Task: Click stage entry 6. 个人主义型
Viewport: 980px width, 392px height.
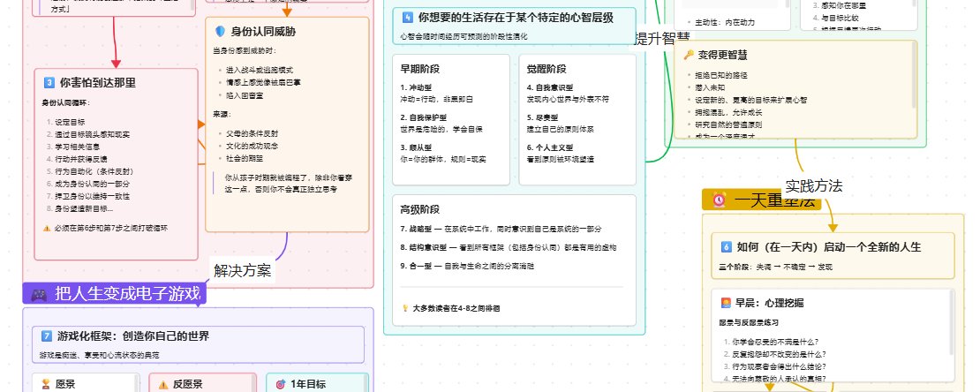Action: tap(550, 147)
